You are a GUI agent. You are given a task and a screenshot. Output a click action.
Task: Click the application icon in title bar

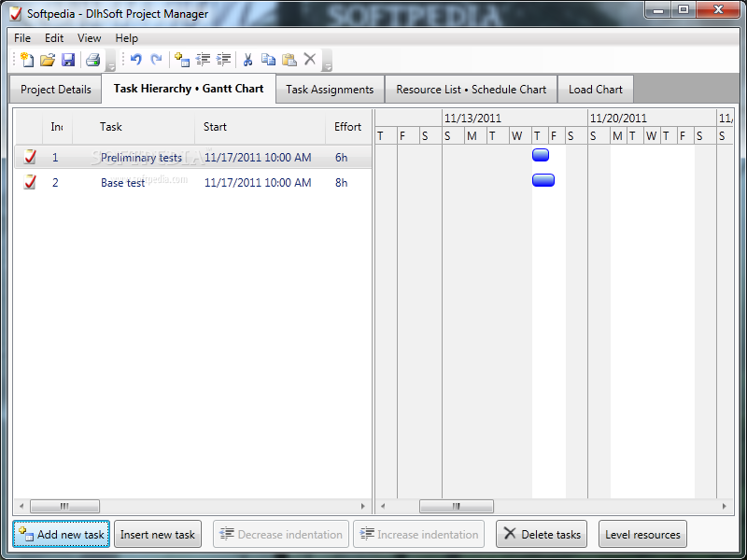[x=16, y=13]
